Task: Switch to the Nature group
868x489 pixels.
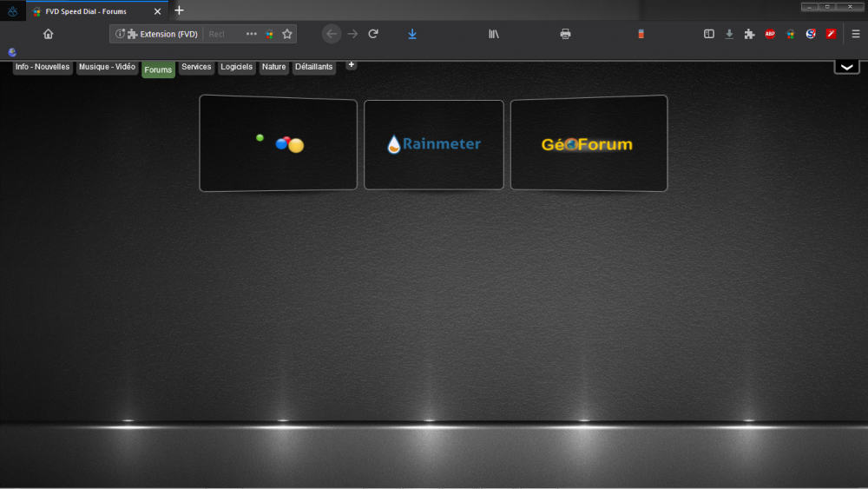Action: [x=274, y=67]
